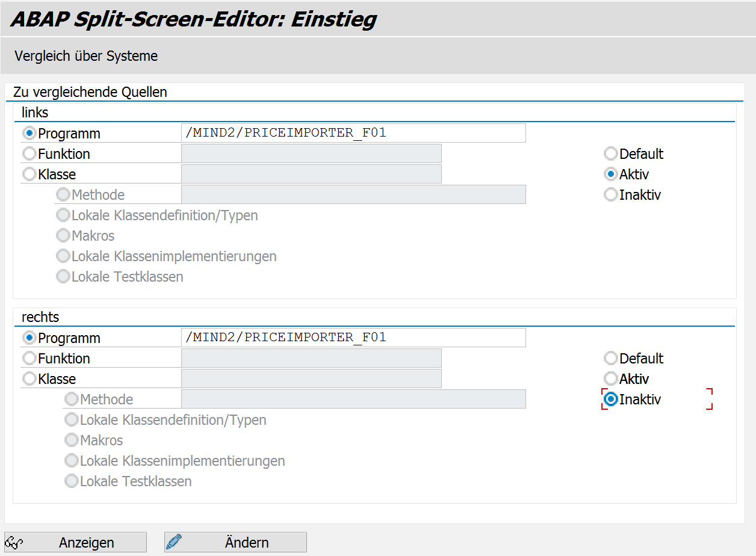The width and height of the screenshot is (756, 556).
Task: Choose Inaktiv version for links source
Action: pos(611,194)
